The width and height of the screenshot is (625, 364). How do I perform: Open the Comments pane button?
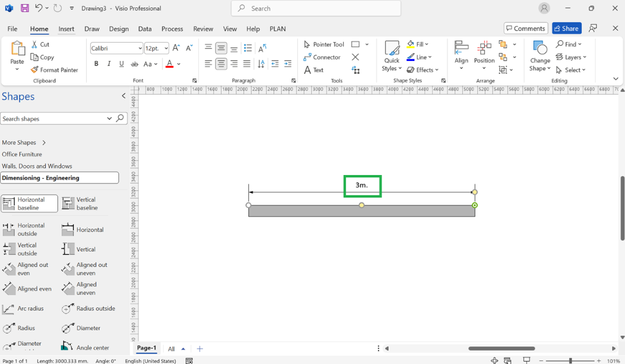[x=526, y=28]
